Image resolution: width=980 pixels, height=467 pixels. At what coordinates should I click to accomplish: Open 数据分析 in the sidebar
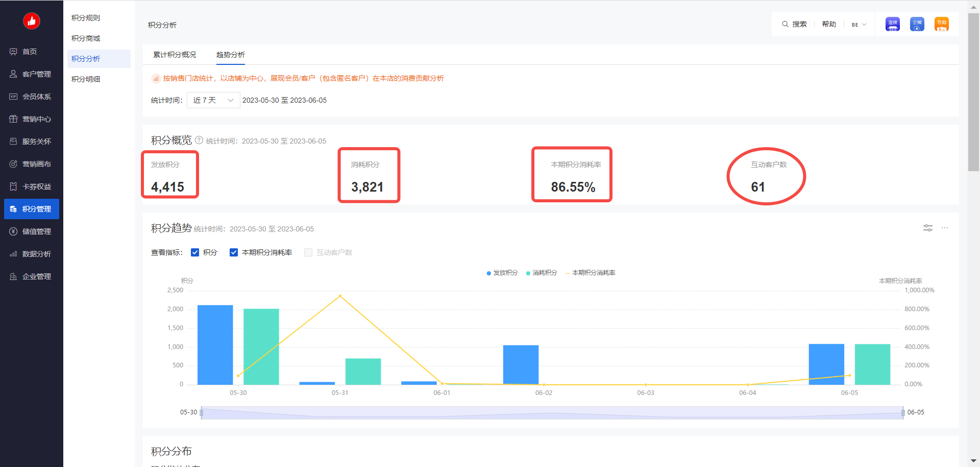(36, 254)
